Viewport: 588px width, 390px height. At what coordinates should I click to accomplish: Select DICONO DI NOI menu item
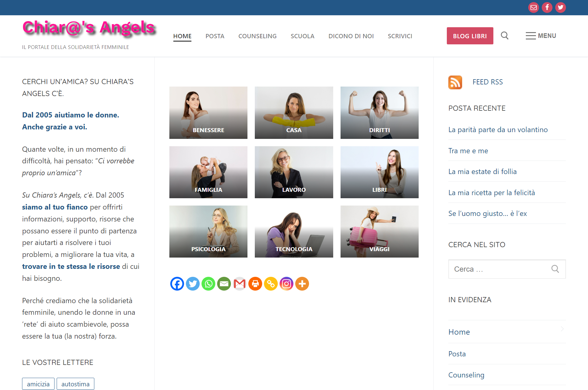click(x=351, y=36)
